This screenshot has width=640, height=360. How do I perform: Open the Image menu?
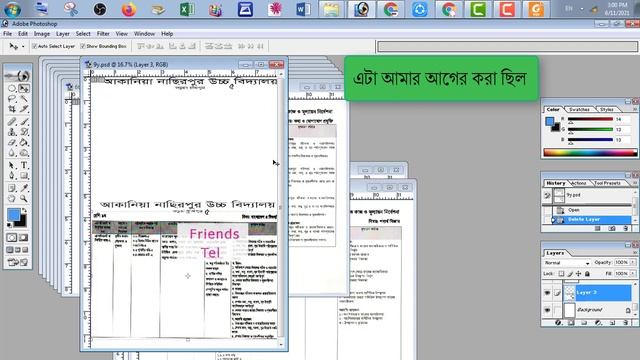[42, 33]
